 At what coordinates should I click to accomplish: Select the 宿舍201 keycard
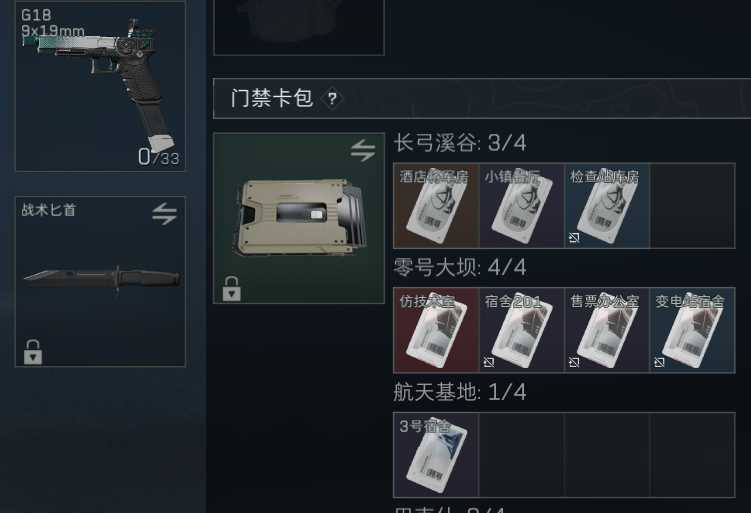click(x=522, y=330)
